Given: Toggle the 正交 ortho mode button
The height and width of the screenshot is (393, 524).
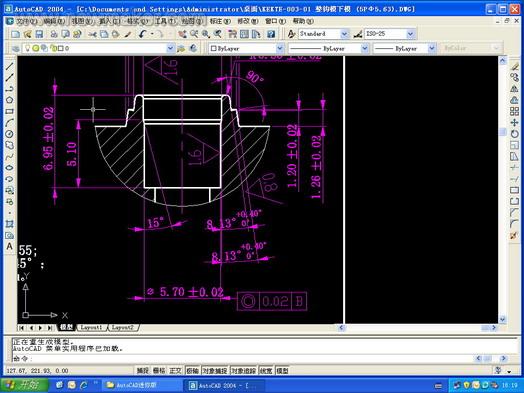Looking at the screenshot, I should (x=175, y=371).
